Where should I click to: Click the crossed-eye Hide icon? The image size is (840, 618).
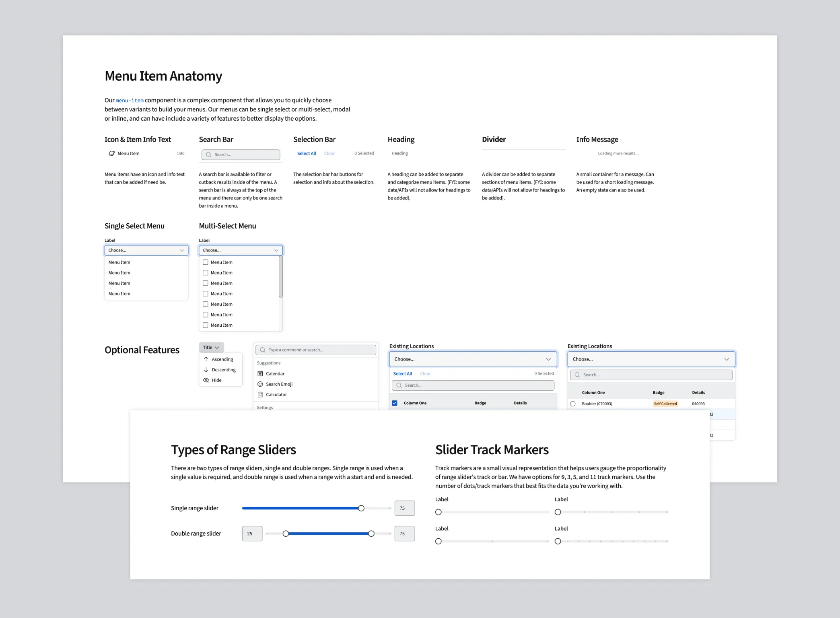point(206,380)
